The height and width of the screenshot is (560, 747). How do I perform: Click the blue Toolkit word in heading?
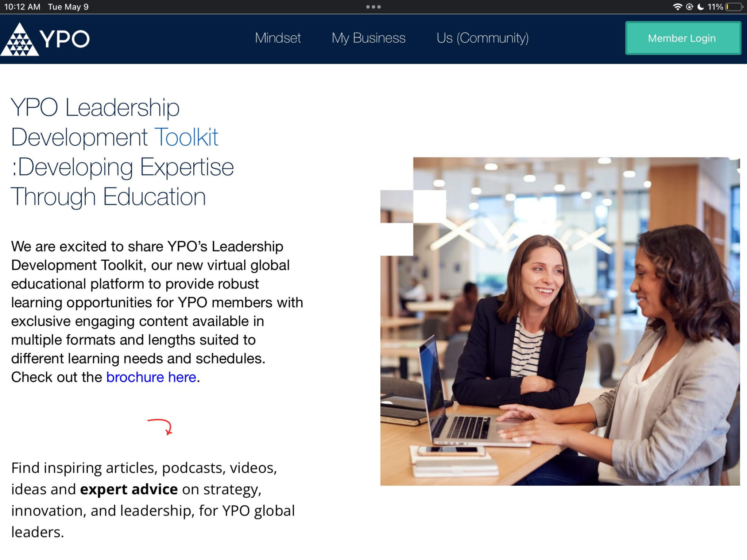pos(187,137)
